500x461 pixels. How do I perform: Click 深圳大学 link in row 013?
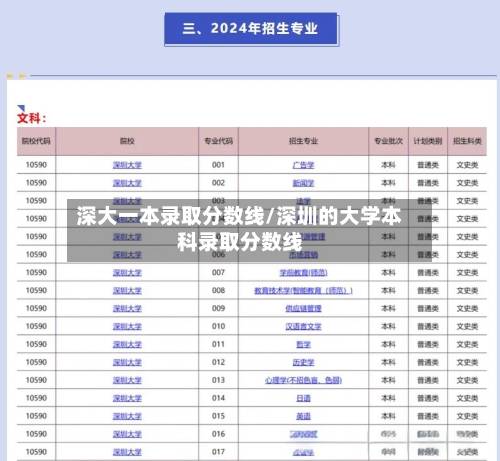tap(127, 380)
